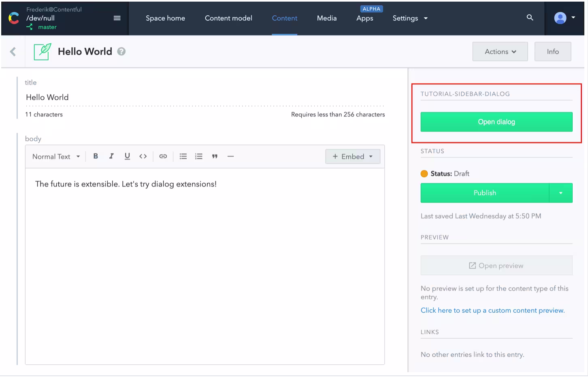This screenshot has width=588, height=377.
Task: Go to Space home
Action: (x=165, y=18)
